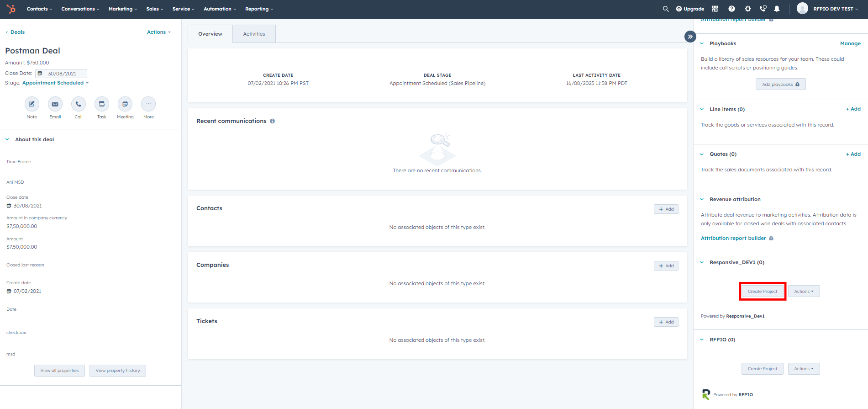Open the Reporting menu
Viewport: 868px width, 409px height.
click(259, 9)
